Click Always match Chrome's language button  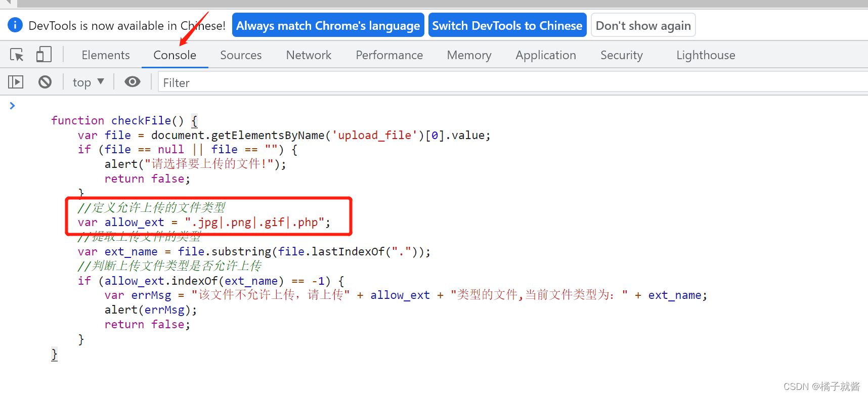point(328,25)
